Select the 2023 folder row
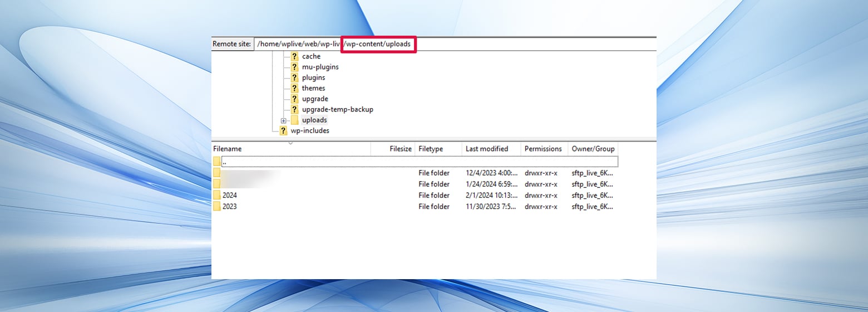This screenshot has height=312, width=868. click(x=415, y=206)
